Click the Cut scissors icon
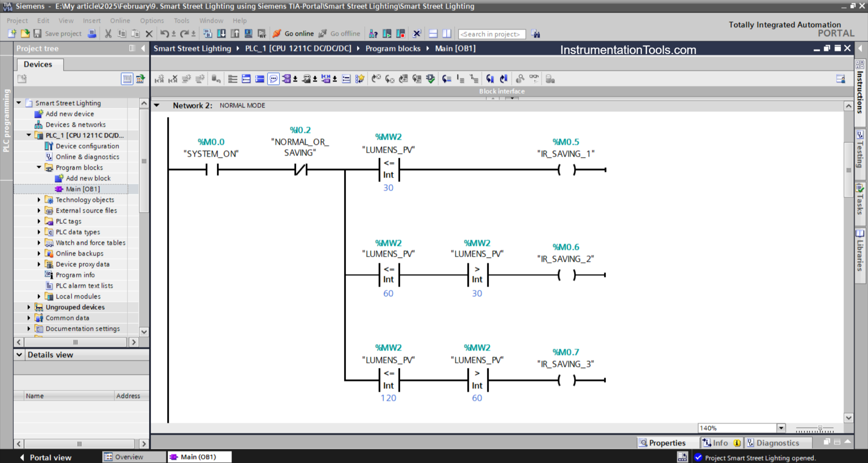Viewport: 868px width, 463px height. tap(108, 33)
